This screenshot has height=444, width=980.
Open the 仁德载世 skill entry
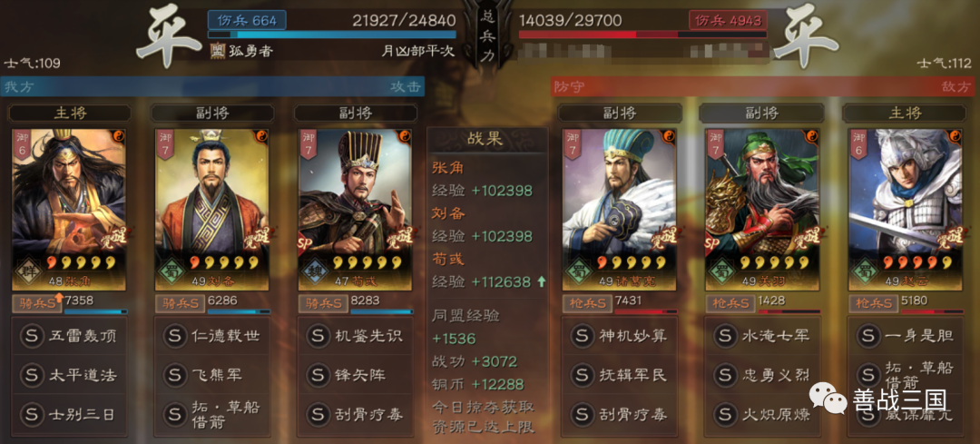point(211,336)
